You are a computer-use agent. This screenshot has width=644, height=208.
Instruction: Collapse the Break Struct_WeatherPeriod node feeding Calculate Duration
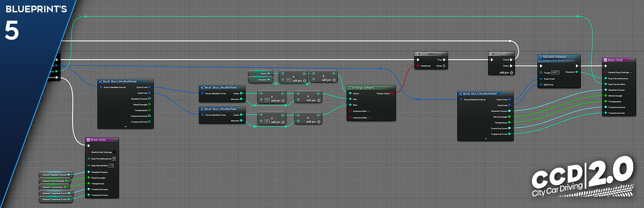coord(486,139)
